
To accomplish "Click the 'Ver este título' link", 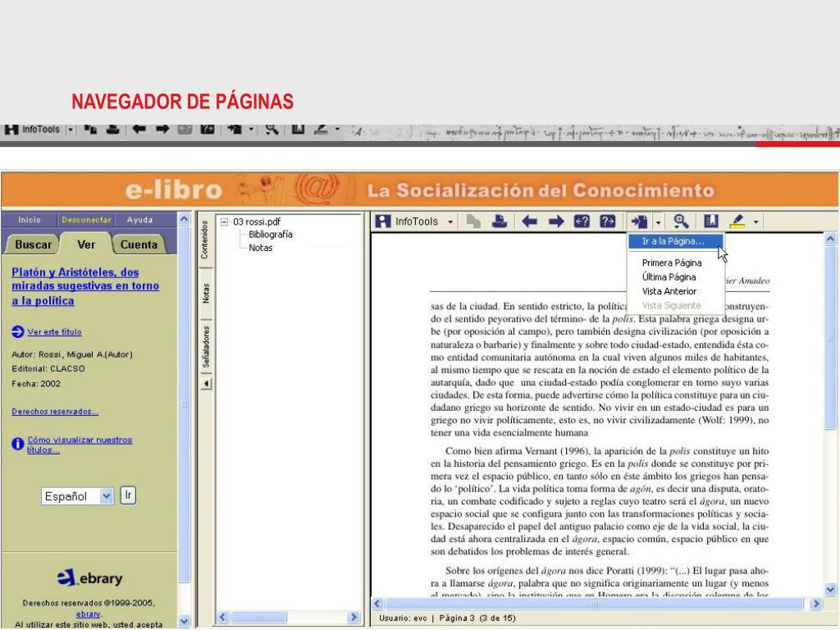I will [54, 332].
